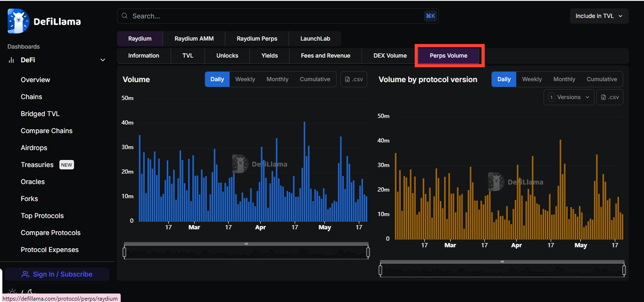Click the DeFi bar chart icon
Image resolution: width=644 pixels, height=302 pixels.
click(12, 60)
